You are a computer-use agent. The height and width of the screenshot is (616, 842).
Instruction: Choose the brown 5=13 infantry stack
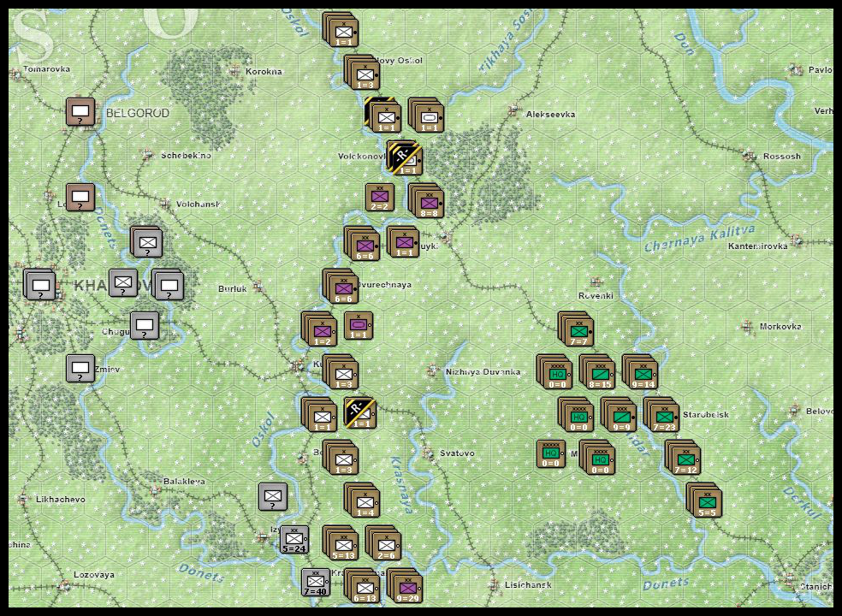pyautogui.click(x=341, y=543)
